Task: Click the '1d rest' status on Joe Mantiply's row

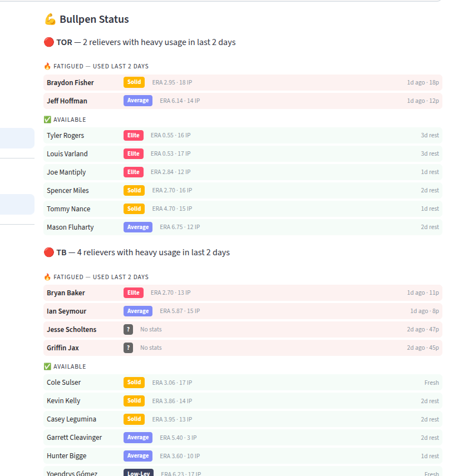Action: point(430,172)
